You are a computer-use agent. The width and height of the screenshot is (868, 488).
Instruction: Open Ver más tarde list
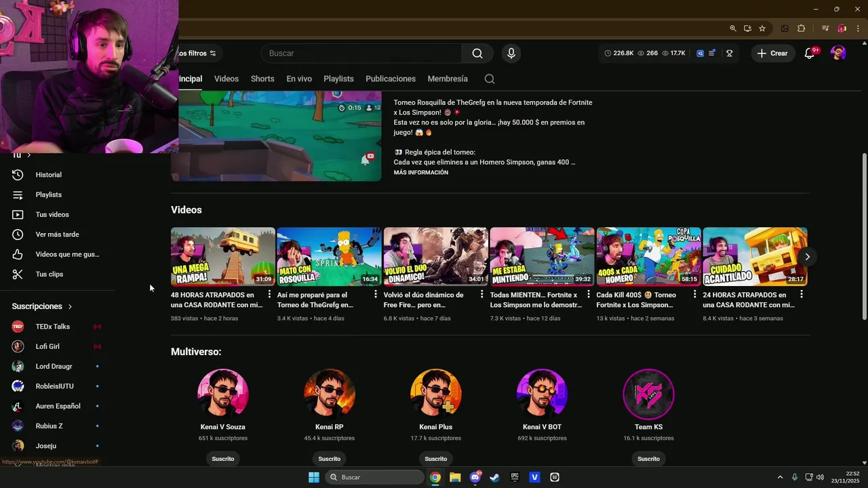58,235
